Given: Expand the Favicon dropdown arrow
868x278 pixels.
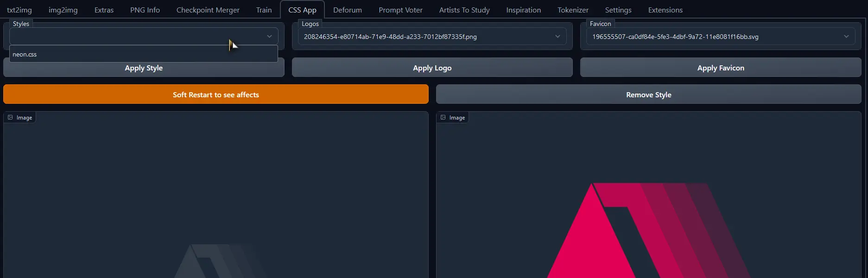Looking at the screenshot, I should point(846,36).
